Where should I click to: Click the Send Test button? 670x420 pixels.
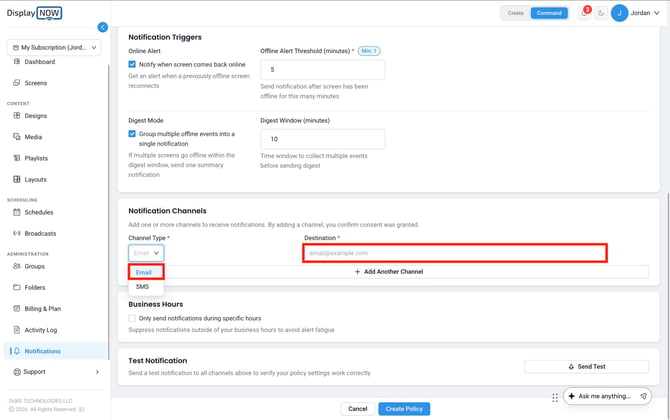[x=587, y=367]
